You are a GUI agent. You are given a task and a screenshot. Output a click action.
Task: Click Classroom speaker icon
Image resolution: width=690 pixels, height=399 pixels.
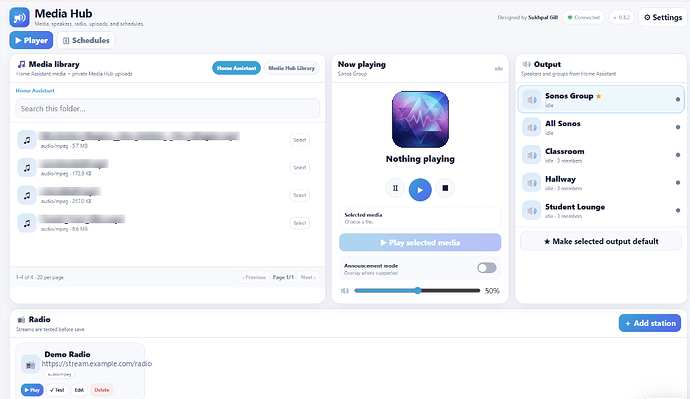pos(532,155)
